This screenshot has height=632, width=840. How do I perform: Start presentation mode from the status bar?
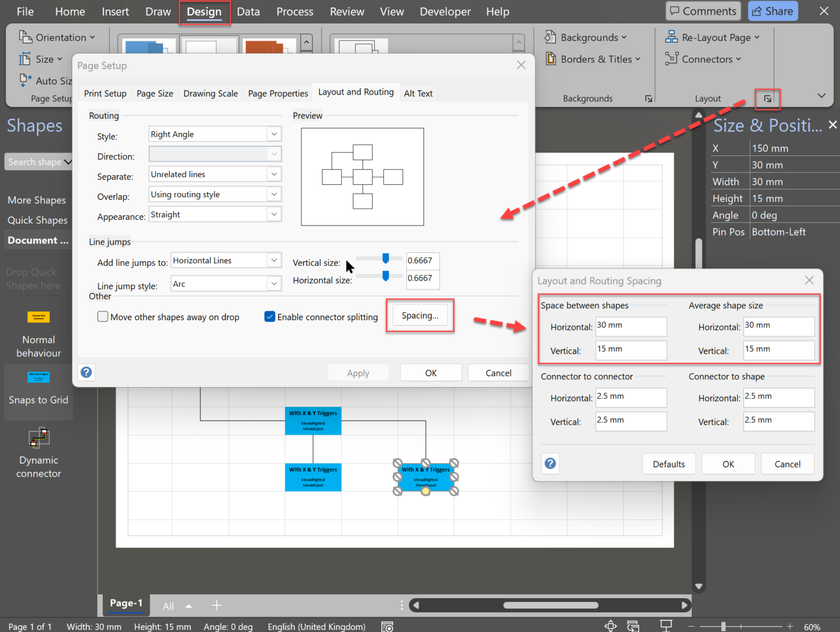[x=666, y=625]
